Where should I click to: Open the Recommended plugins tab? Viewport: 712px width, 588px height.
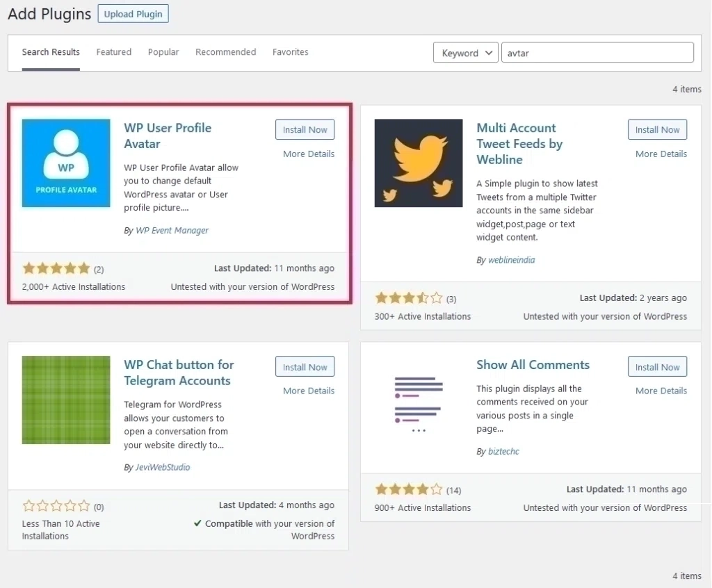(x=225, y=51)
